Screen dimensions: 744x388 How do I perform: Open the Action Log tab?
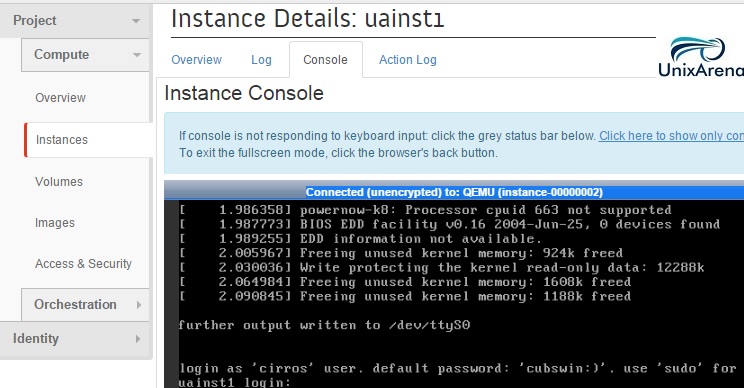pyautogui.click(x=408, y=60)
